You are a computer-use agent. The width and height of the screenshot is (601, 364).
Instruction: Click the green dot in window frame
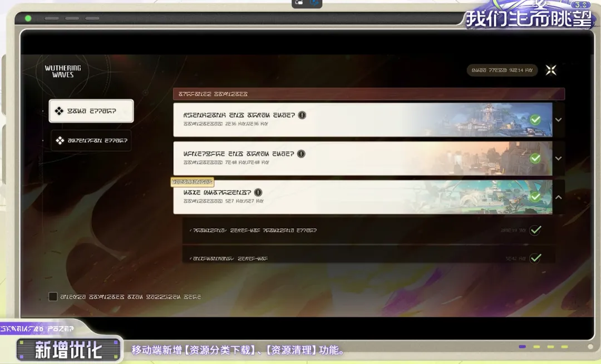[28, 18]
